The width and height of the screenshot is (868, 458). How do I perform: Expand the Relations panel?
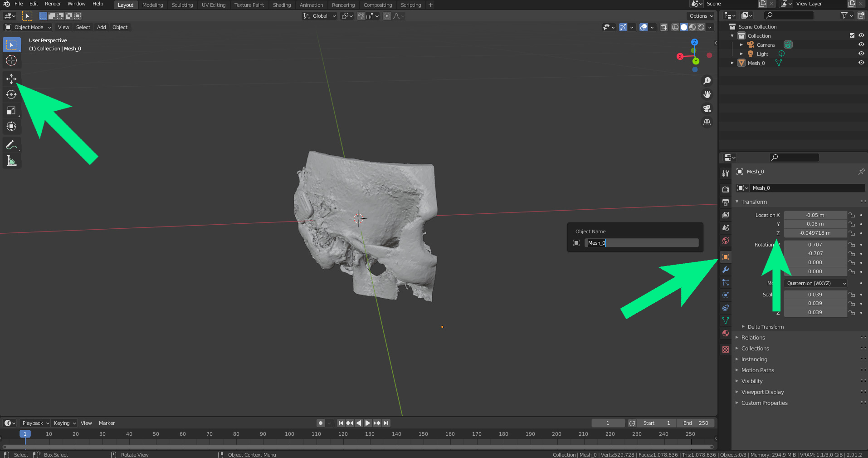(753, 338)
